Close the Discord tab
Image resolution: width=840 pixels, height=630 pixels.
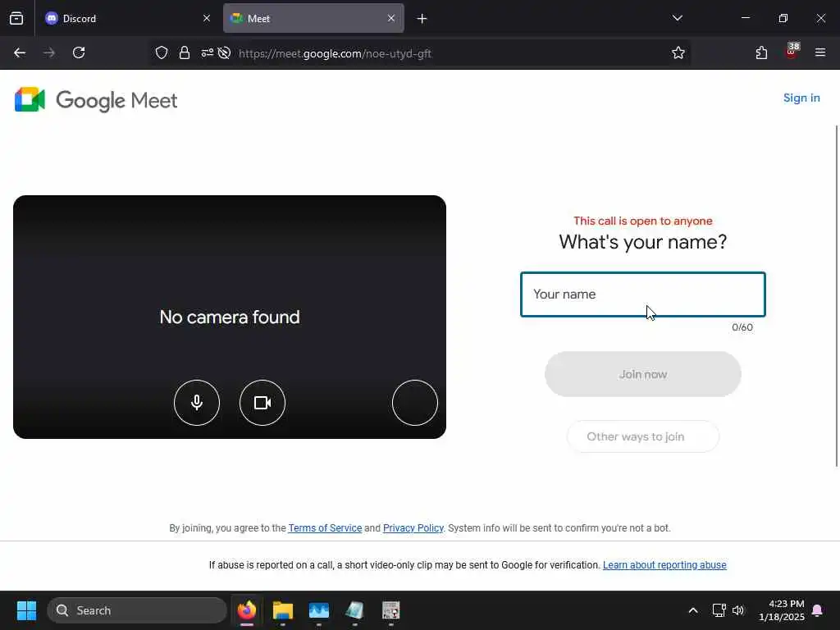coord(207,18)
